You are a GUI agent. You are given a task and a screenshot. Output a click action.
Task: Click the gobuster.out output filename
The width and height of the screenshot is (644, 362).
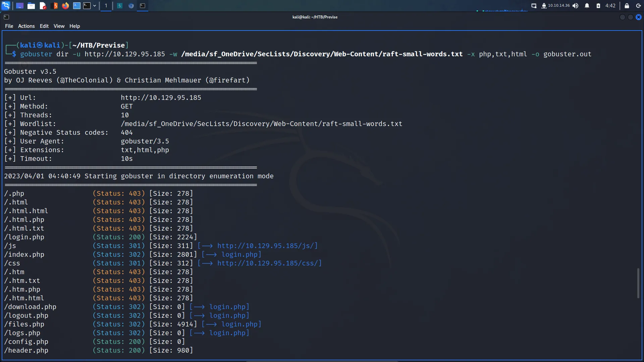[x=567, y=54]
